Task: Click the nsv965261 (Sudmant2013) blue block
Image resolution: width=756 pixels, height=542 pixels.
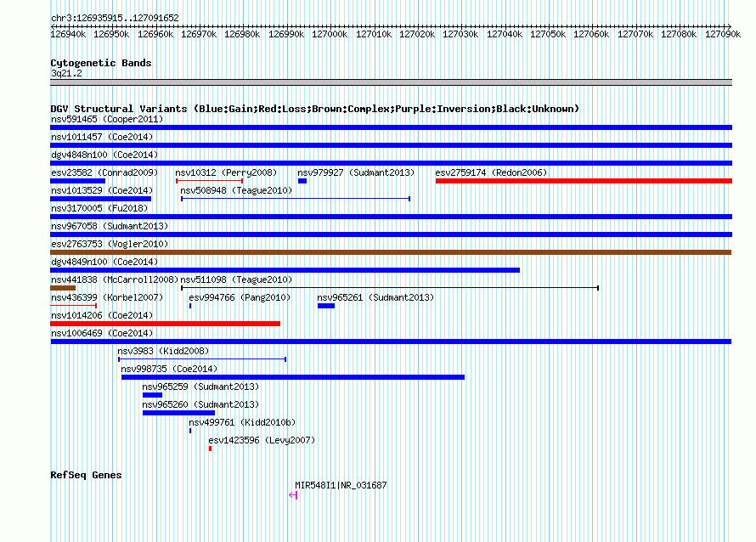Action: tap(326, 306)
